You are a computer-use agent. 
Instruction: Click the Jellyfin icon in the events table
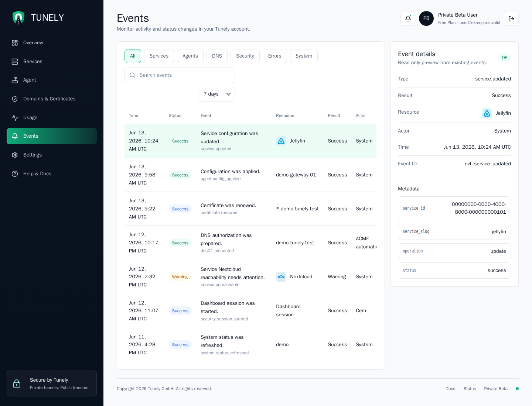tap(281, 141)
